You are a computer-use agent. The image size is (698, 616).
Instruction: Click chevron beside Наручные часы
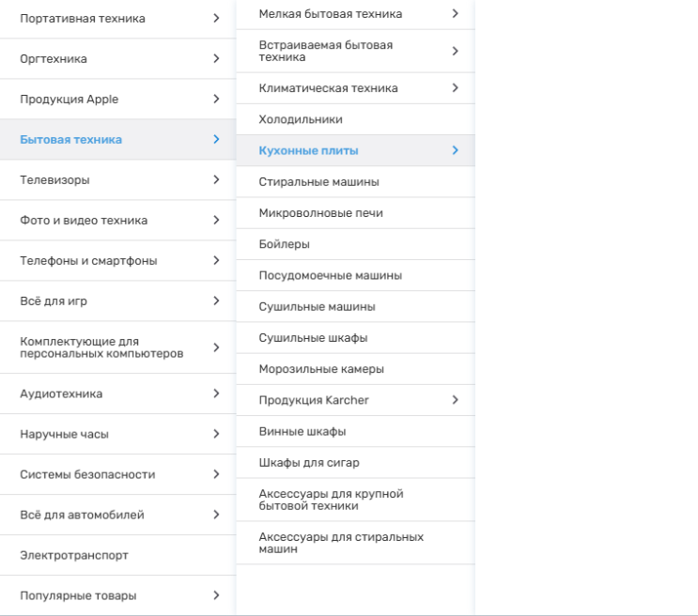click(216, 434)
